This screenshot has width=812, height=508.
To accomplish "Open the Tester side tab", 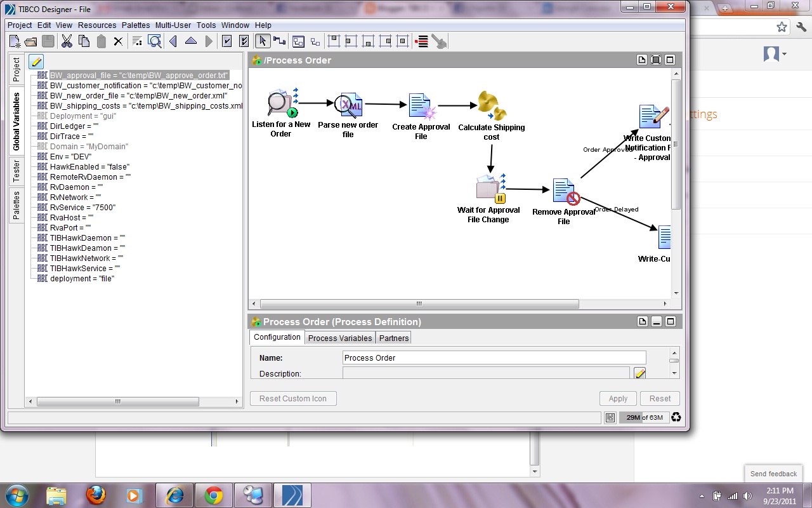I will point(16,171).
